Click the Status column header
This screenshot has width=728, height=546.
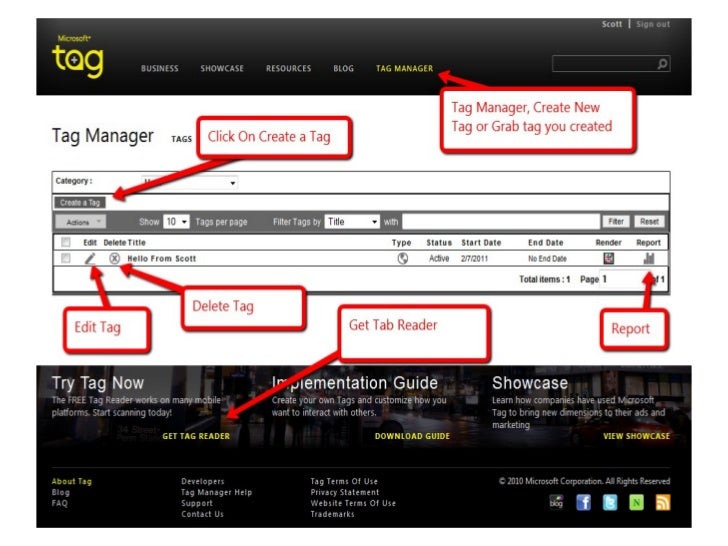point(439,242)
